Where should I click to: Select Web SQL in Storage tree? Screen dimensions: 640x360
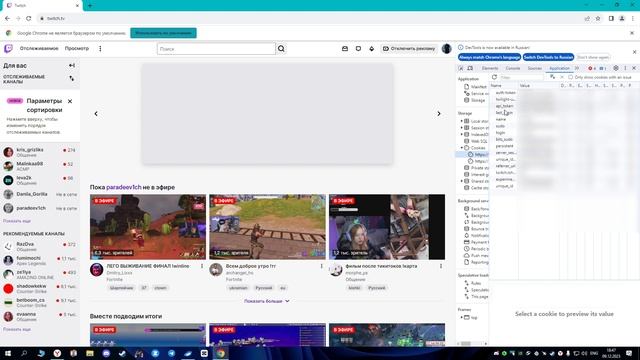pyautogui.click(x=475, y=141)
